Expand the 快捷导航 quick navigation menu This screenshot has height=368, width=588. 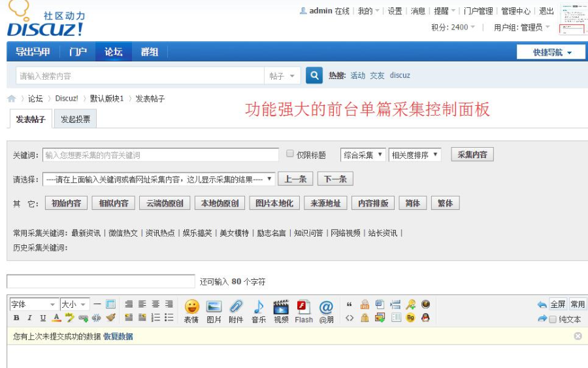pos(551,52)
